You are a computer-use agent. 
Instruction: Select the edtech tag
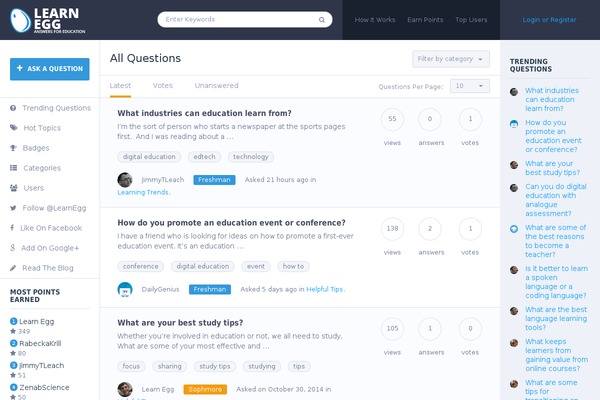tap(204, 157)
